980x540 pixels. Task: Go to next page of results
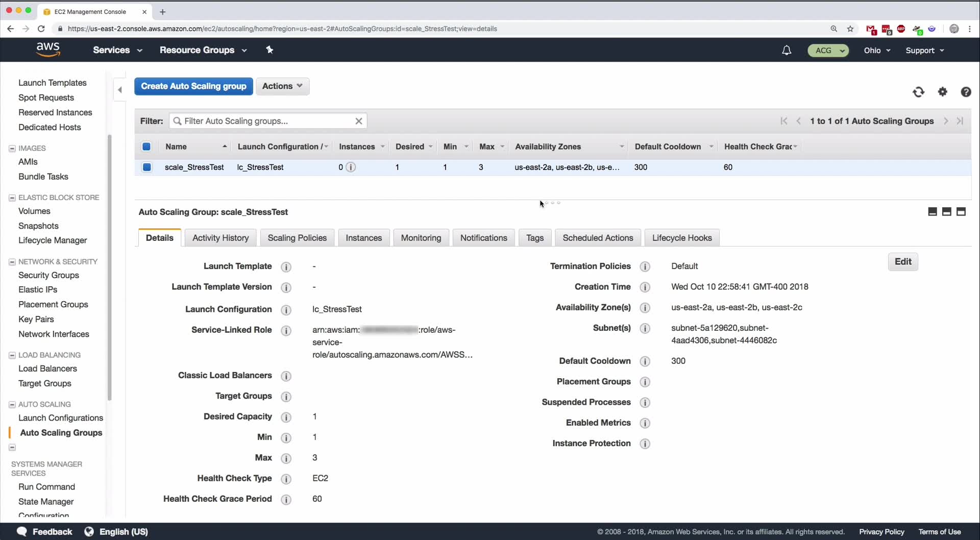pos(946,121)
